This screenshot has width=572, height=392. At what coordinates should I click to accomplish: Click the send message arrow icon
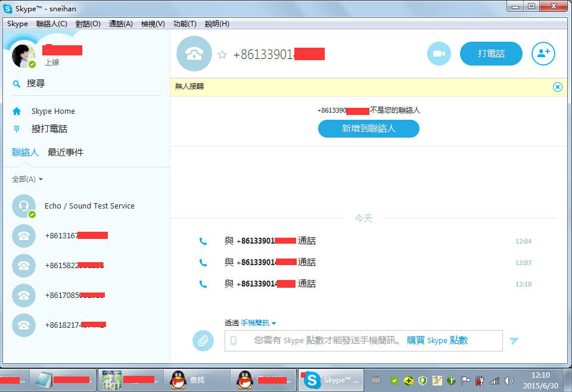coord(514,341)
